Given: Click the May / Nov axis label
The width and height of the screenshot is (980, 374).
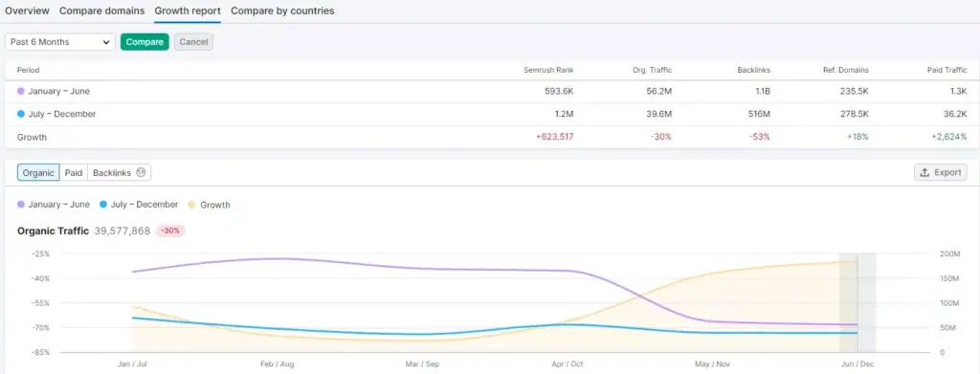Looking at the screenshot, I should pyautogui.click(x=712, y=363).
